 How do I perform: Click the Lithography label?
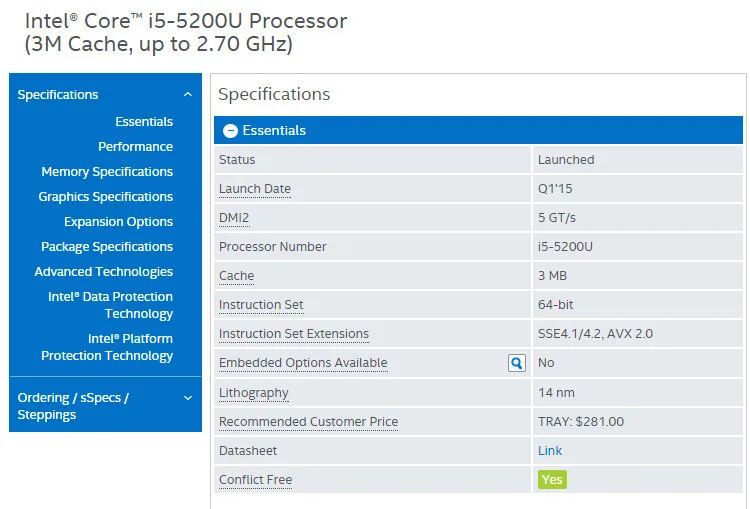[x=254, y=393]
